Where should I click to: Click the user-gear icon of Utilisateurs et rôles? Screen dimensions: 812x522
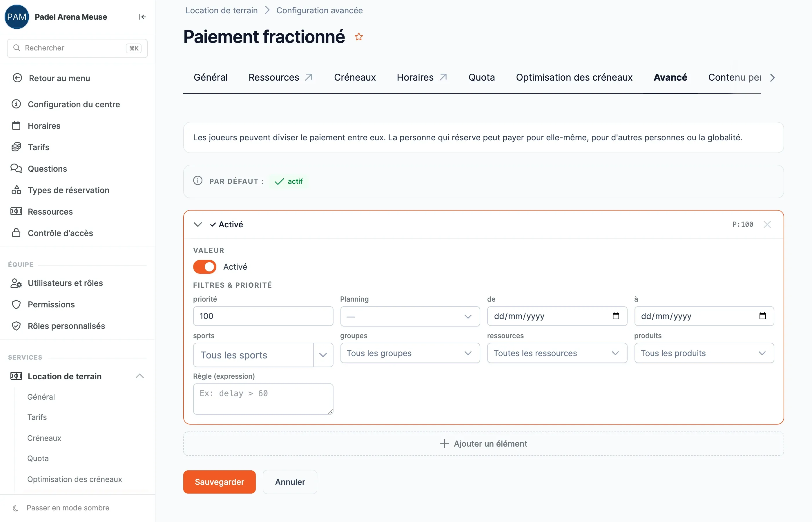pos(16,283)
